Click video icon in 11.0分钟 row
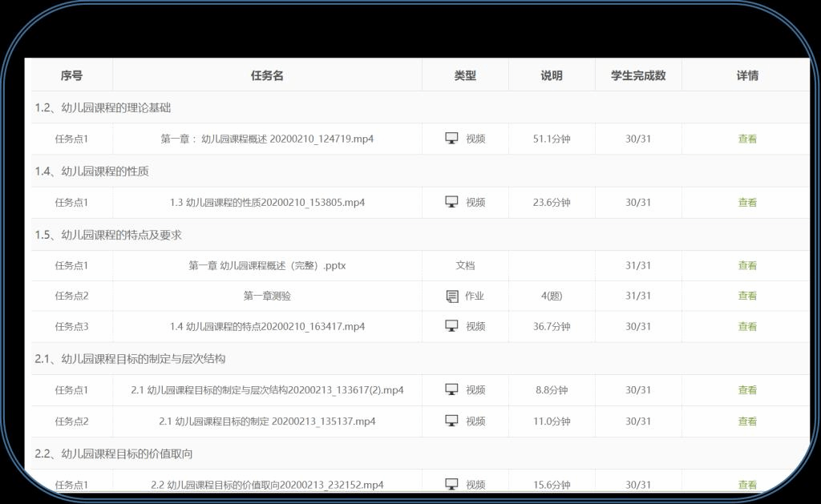821x504 pixels. point(451,421)
